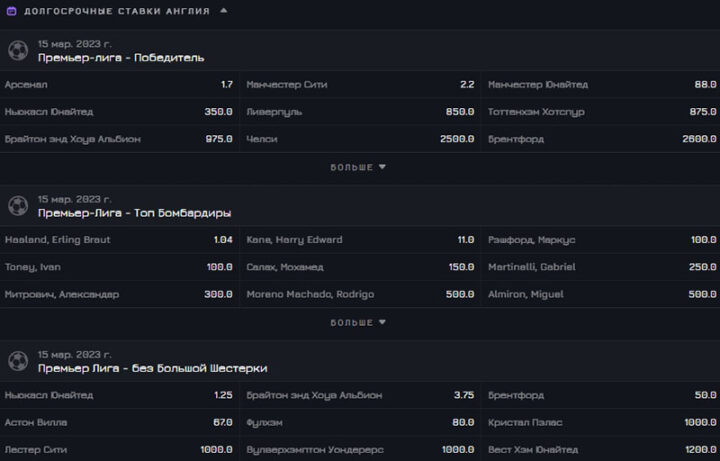Choose Челси outright at 2500.0
720x461 pixels.
click(360, 139)
